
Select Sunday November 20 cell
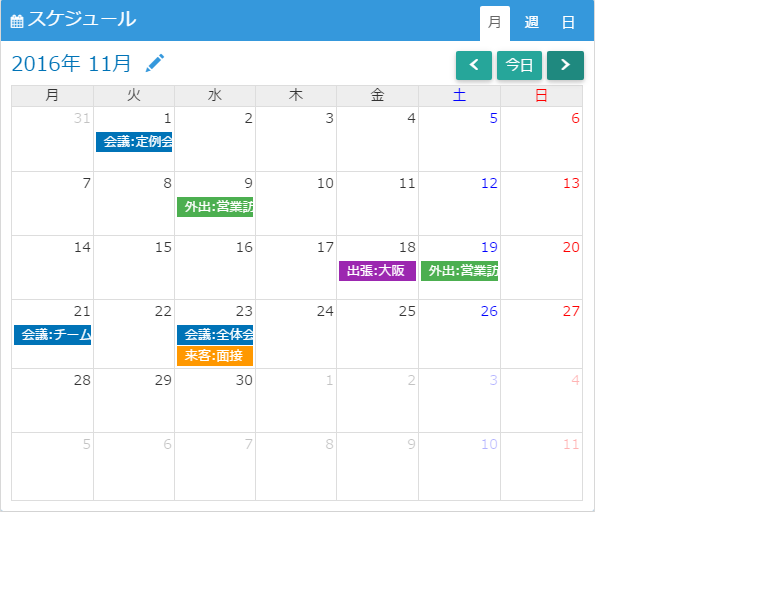pos(541,268)
